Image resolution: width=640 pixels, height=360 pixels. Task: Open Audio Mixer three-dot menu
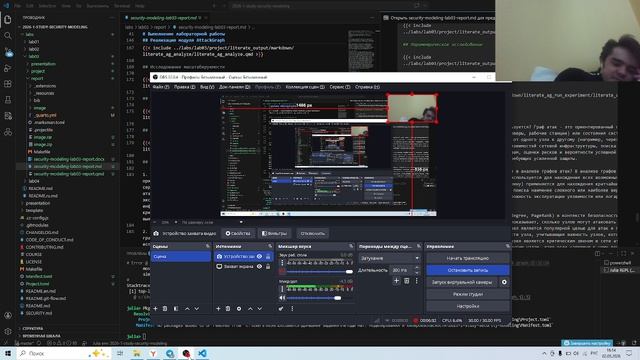point(292,309)
